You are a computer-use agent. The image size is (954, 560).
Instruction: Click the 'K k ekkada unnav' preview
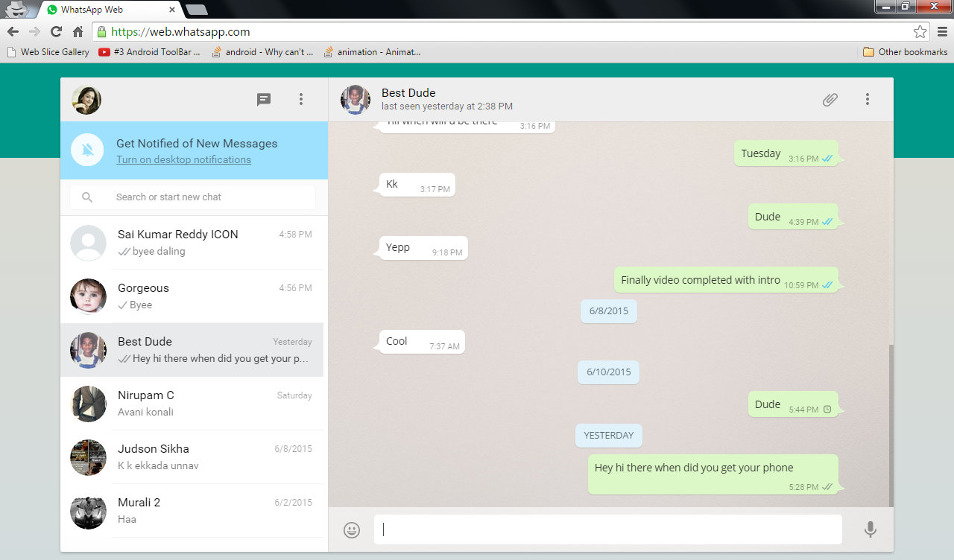[x=158, y=466]
